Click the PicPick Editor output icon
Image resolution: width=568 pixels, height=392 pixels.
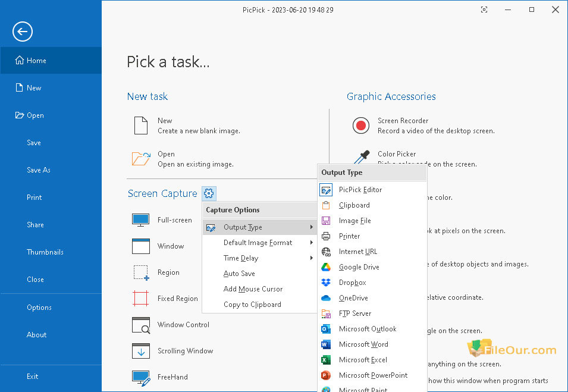pos(326,190)
